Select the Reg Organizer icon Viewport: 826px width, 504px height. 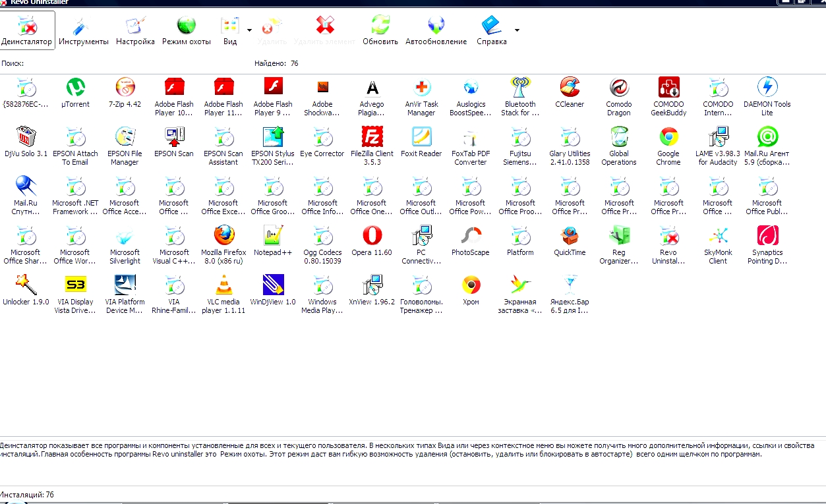pyautogui.click(x=620, y=235)
